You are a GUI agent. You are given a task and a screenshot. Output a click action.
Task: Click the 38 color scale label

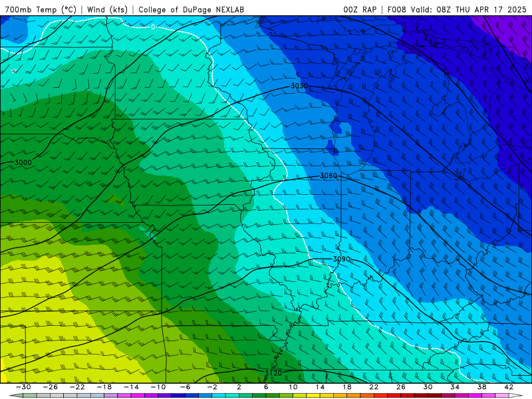click(x=481, y=387)
